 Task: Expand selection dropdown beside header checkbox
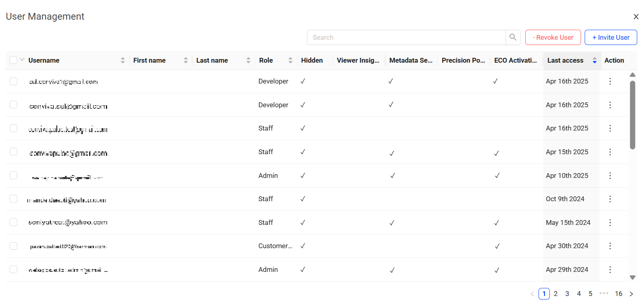22,60
